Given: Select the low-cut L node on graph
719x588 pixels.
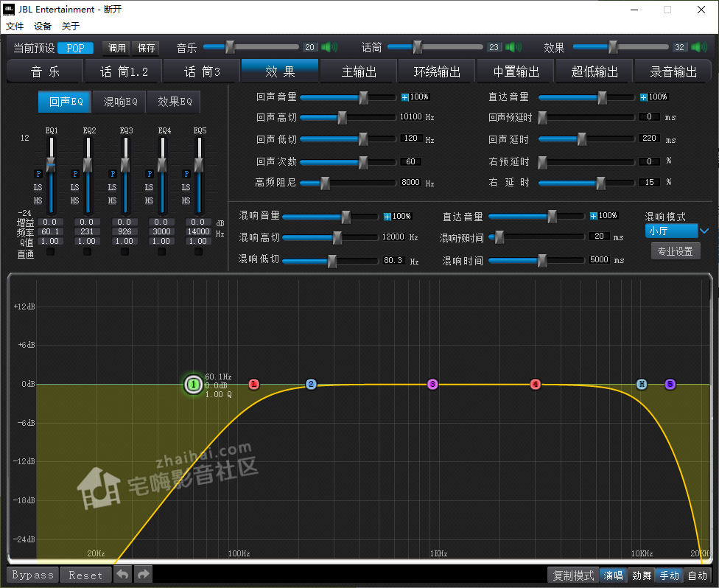Looking at the screenshot, I should coord(253,385).
